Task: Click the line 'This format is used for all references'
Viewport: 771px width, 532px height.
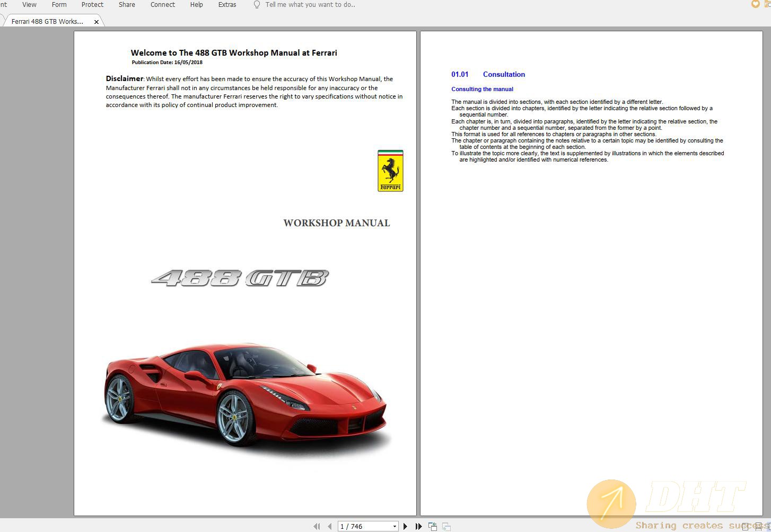Action: [x=554, y=134]
